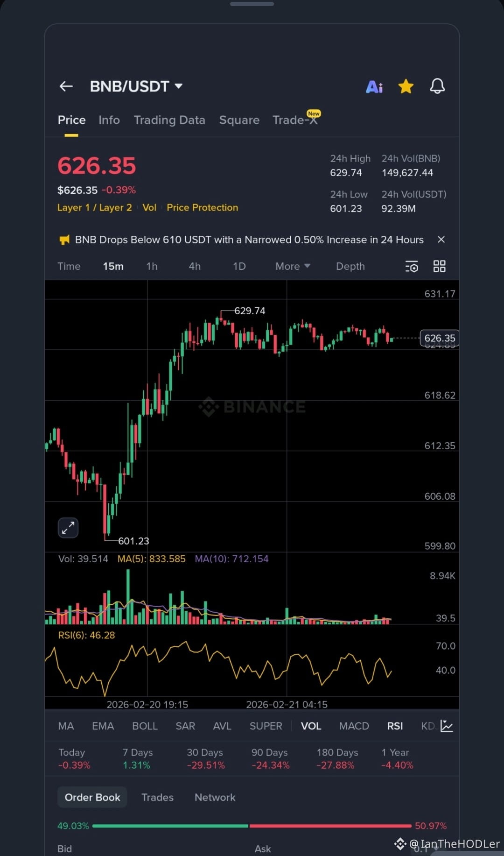Image resolution: width=504 pixels, height=856 pixels.
Task: Click the 1 Year -4.40% change
Action: point(397,765)
